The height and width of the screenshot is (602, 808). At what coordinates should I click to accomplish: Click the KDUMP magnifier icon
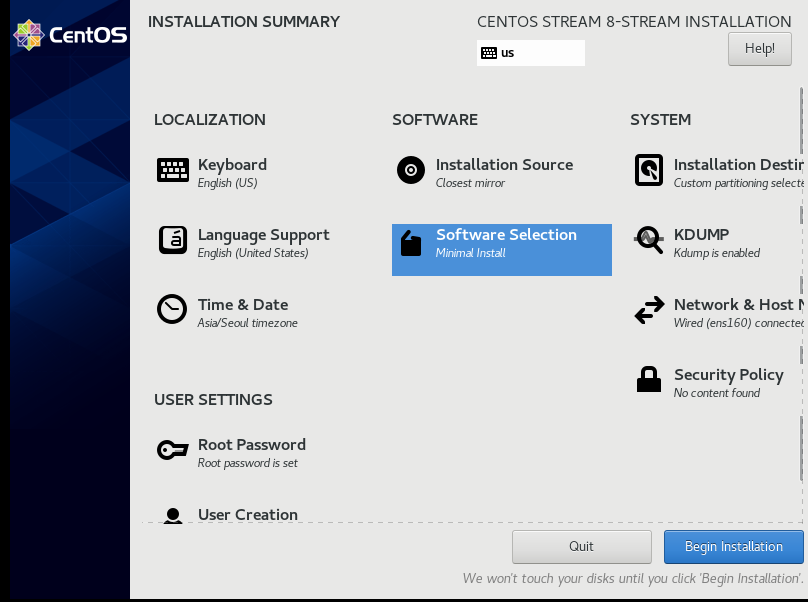649,240
